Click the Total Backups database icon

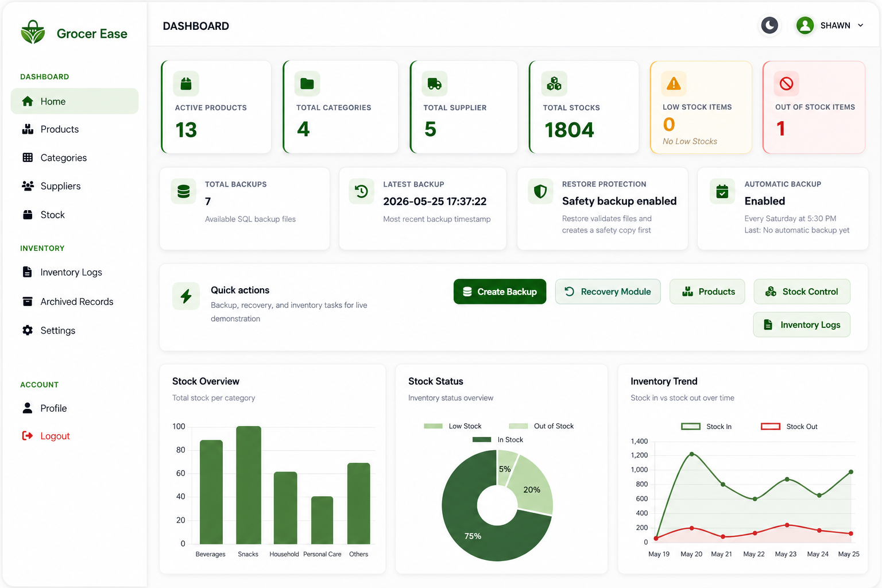184,191
